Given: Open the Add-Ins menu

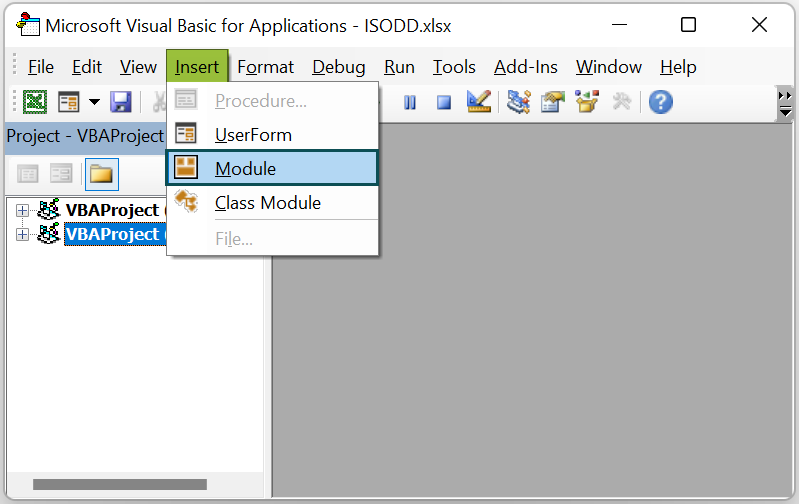Looking at the screenshot, I should tap(525, 67).
